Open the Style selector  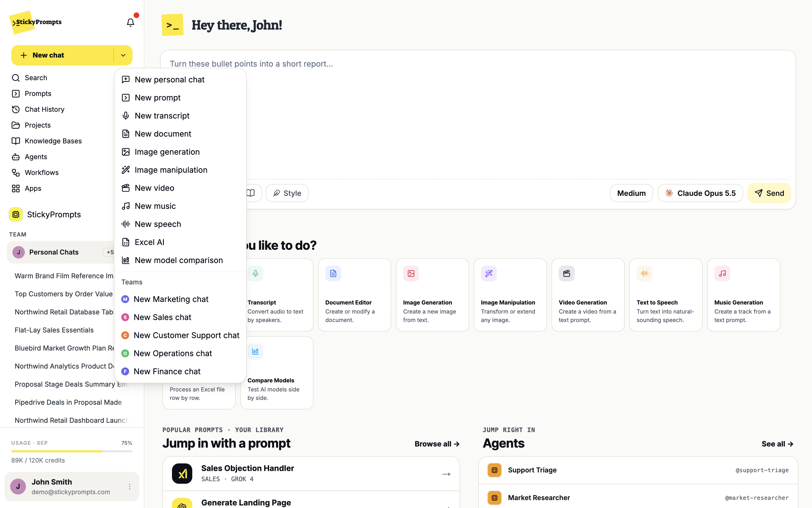coord(287,193)
